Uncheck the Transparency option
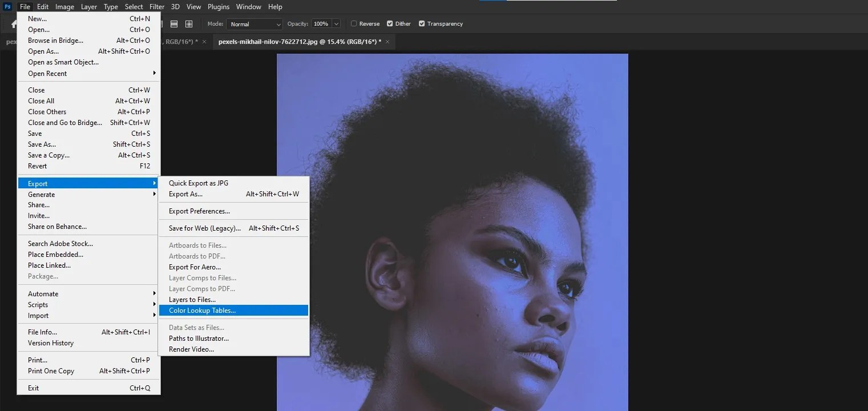868x411 pixels. coord(421,23)
